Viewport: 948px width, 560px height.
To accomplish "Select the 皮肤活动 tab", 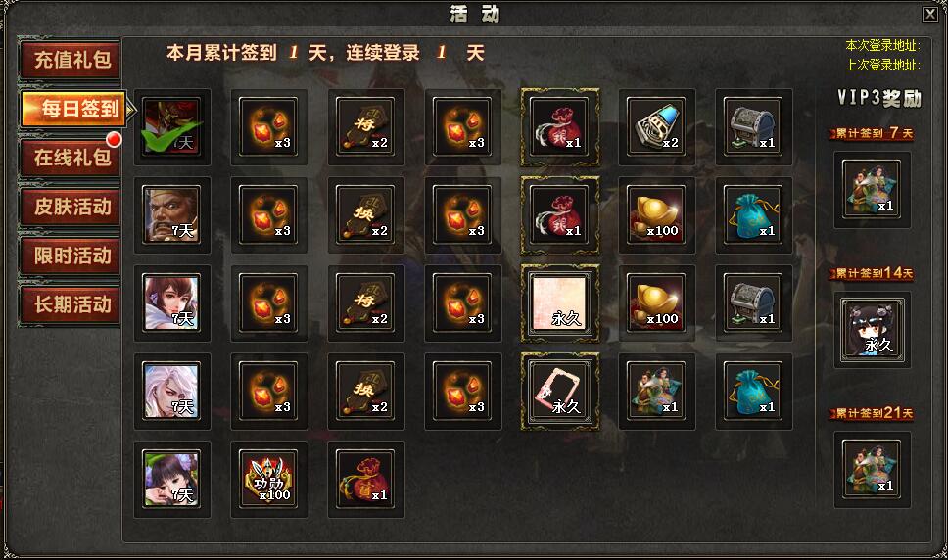I will tap(71, 207).
